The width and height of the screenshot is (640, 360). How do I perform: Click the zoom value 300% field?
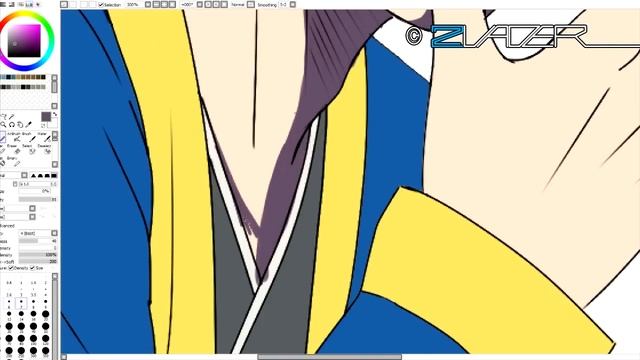(132, 4)
